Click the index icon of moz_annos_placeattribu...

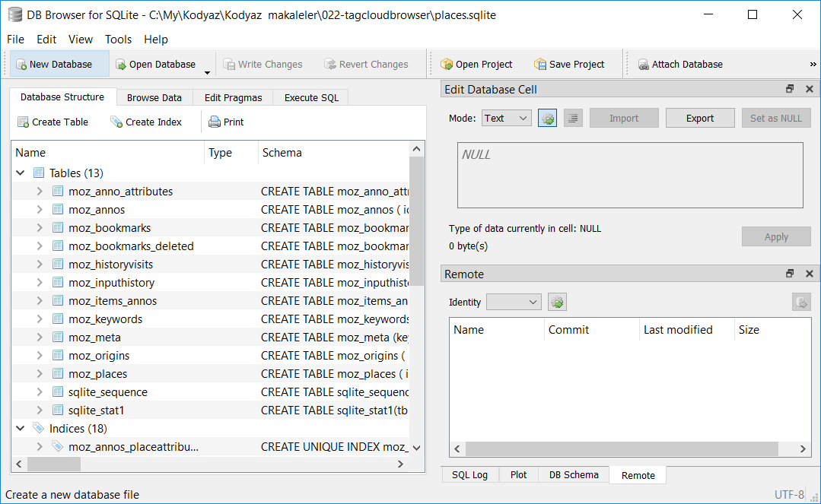point(58,446)
